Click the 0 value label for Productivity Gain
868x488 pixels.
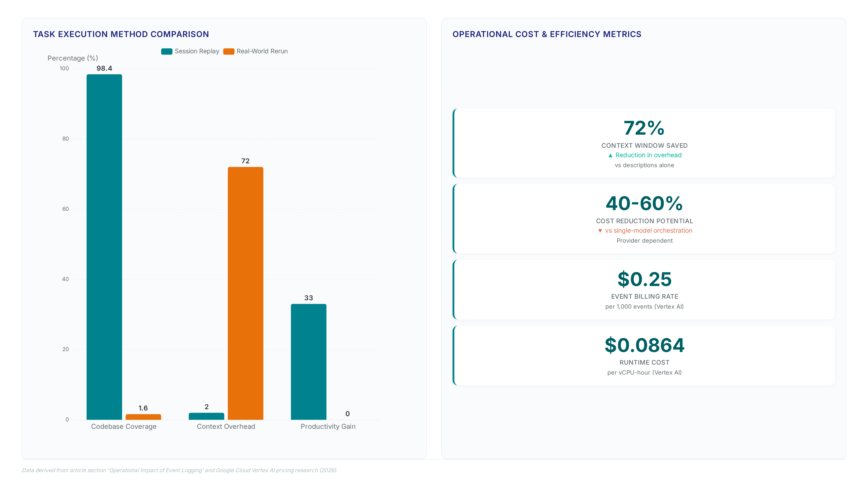(x=347, y=414)
